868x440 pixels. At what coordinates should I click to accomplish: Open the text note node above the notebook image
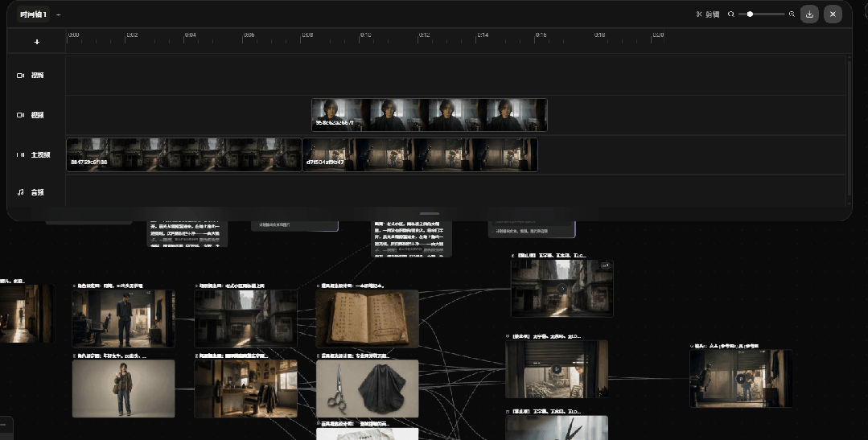(x=411, y=239)
